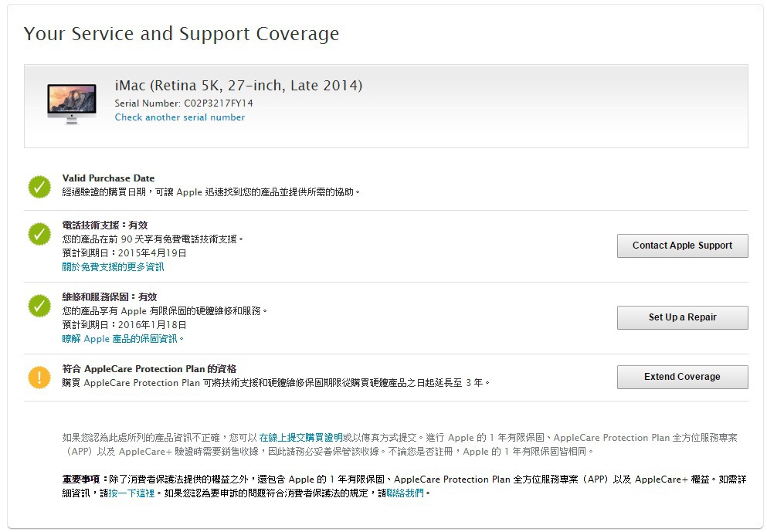Click the Set Up a Repair button
This screenshot has height=532, width=767.
[x=682, y=317]
